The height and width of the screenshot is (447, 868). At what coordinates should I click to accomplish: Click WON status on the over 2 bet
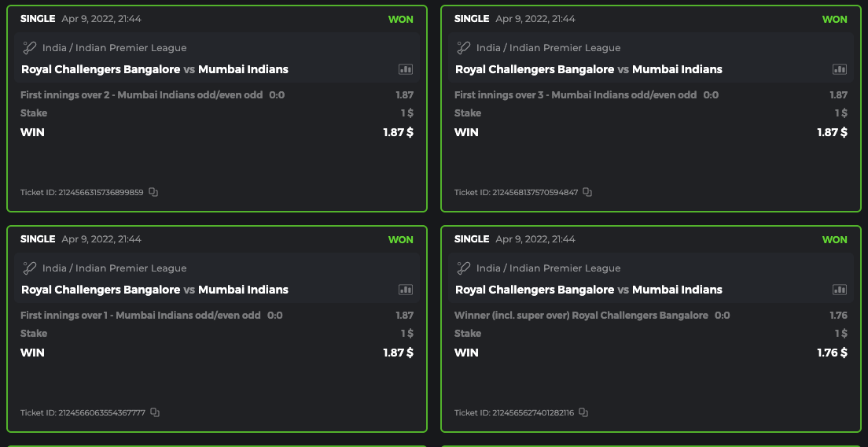(400, 19)
